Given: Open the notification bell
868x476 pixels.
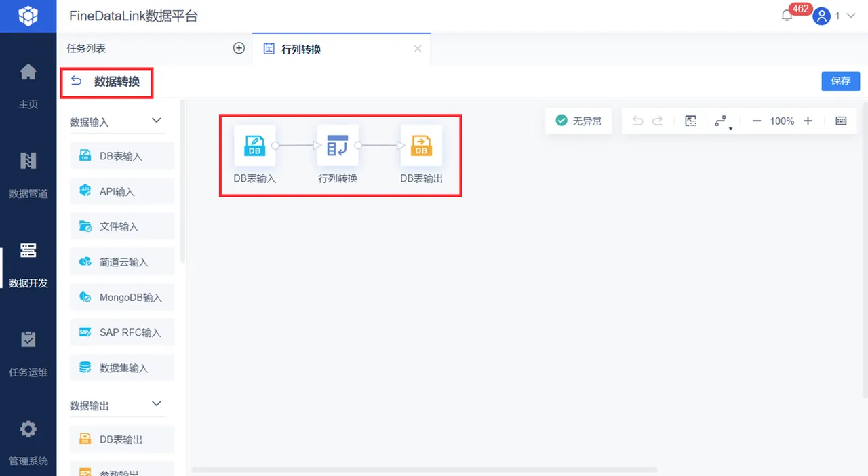Looking at the screenshot, I should [787, 16].
